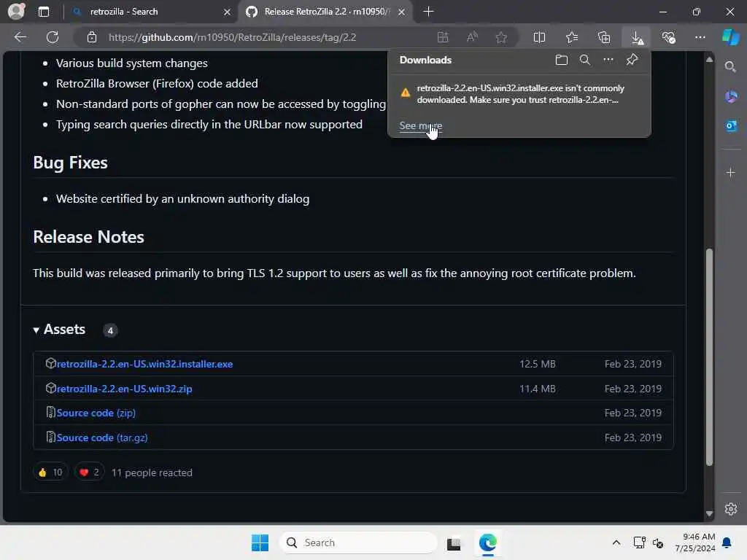Open the notifications bell icon
The height and width of the screenshot is (560, 747).
click(727, 542)
